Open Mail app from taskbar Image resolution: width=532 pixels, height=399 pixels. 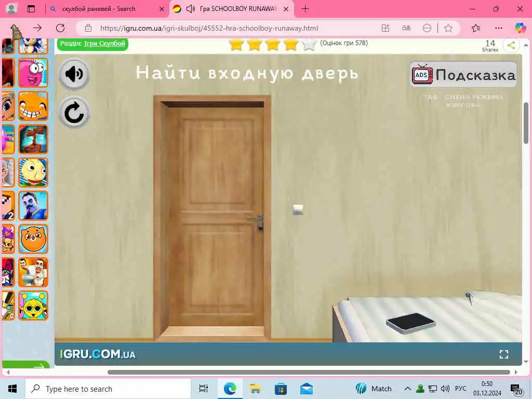(x=307, y=389)
